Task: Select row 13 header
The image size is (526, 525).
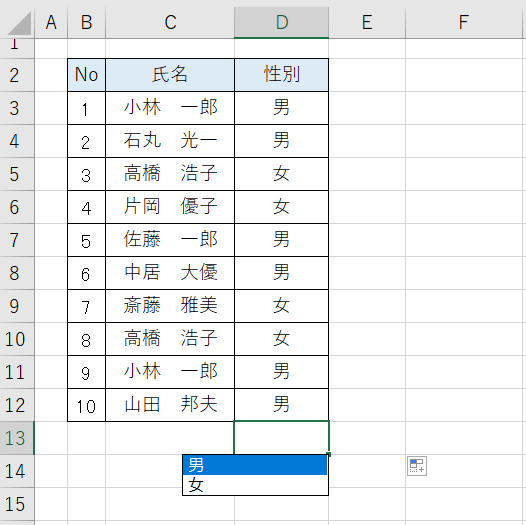Action: click(x=17, y=438)
